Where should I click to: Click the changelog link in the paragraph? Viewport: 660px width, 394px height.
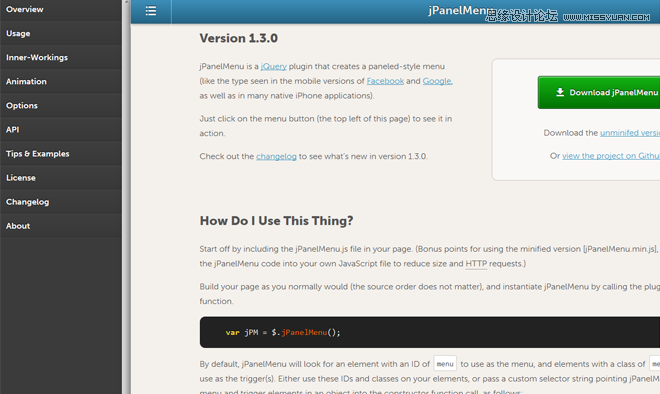276,156
